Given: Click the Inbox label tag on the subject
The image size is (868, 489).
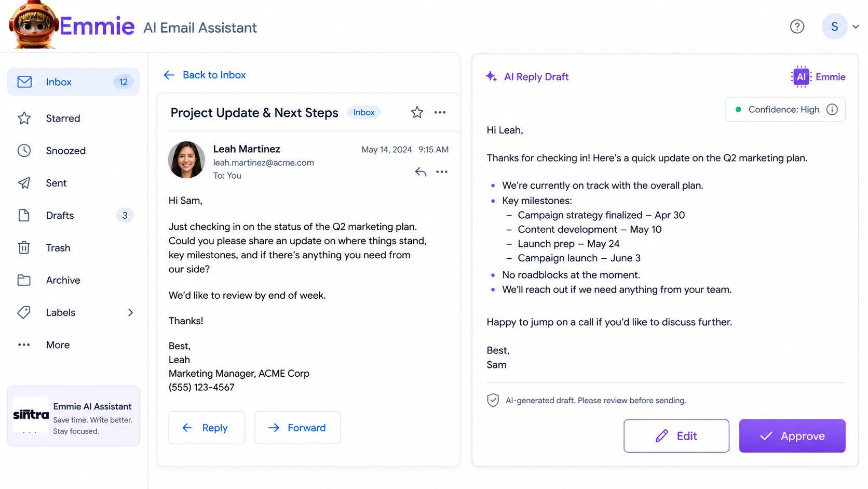Looking at the screenshot, I should (364, 112).
